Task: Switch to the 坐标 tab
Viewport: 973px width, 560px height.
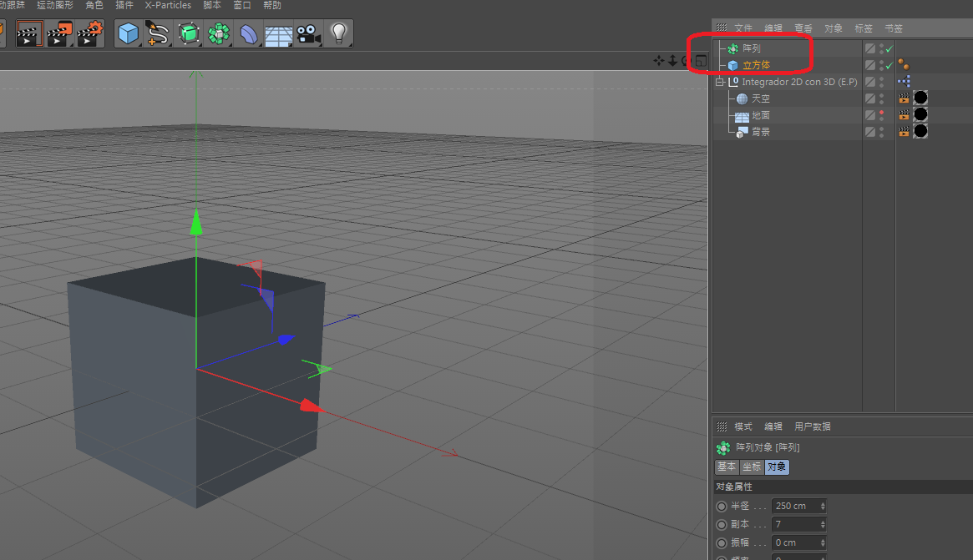Action: pyautogui.click(x=752, y=467)
